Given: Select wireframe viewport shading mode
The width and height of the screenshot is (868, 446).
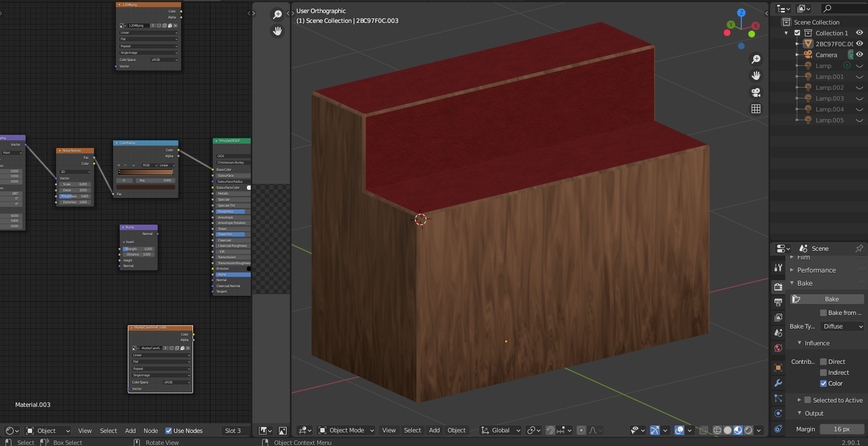Looking at the screenshot, I should pyautogui.click(x=717, y=430).
